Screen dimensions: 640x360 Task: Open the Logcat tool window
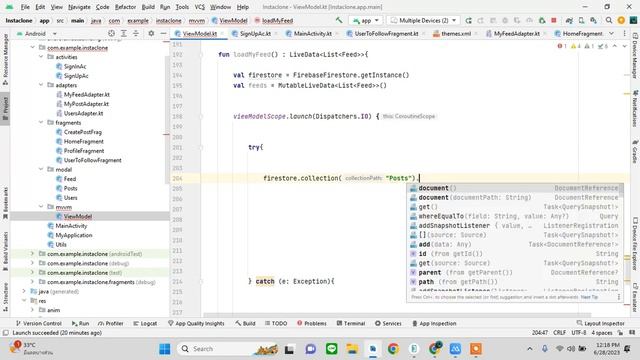145,323
